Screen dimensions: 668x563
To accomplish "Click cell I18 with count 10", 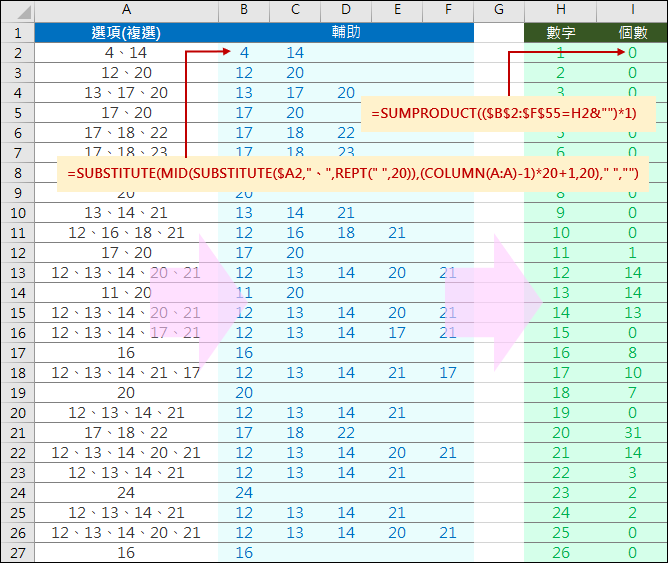I will coord(632,373).
